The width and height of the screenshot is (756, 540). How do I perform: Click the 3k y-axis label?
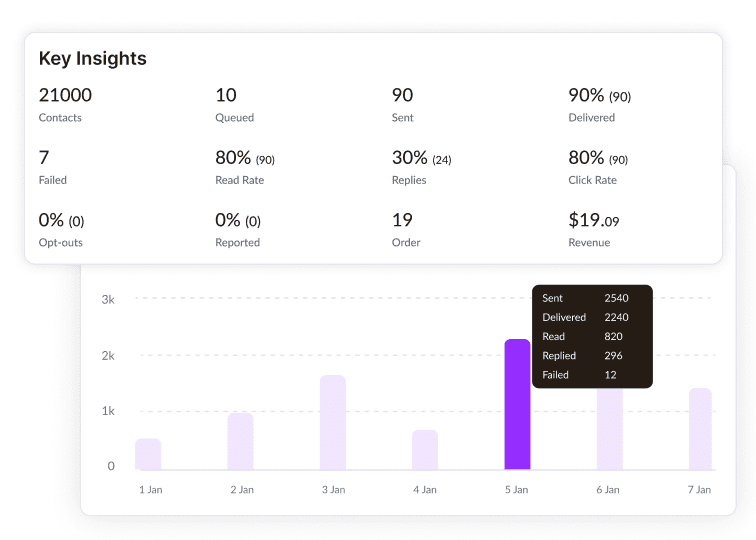[x=108, y=300]
